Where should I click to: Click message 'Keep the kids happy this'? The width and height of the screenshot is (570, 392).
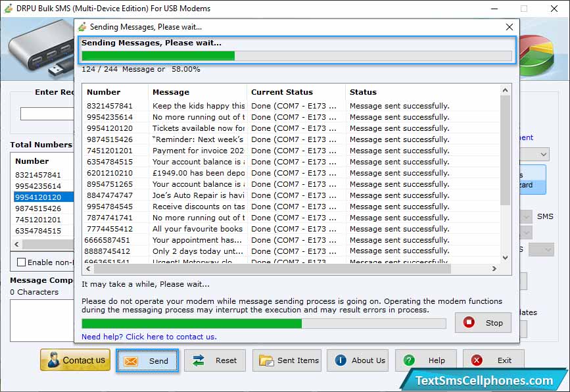(x=199, y=106)
